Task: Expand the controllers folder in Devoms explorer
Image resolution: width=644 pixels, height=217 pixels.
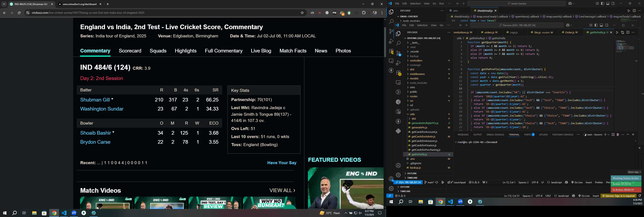Action: click(428, 61)
